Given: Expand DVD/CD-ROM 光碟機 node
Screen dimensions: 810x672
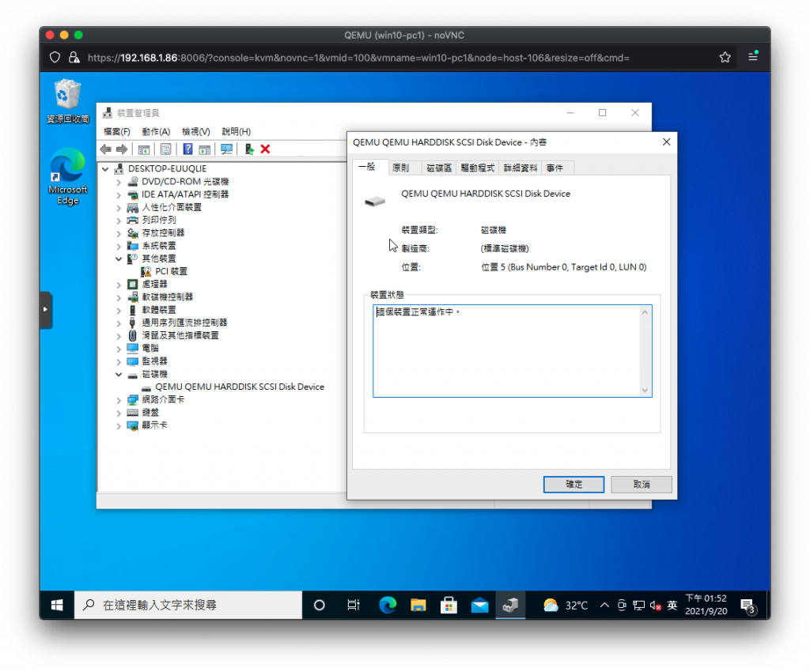Looking at the screenshot, I should 119,182.
